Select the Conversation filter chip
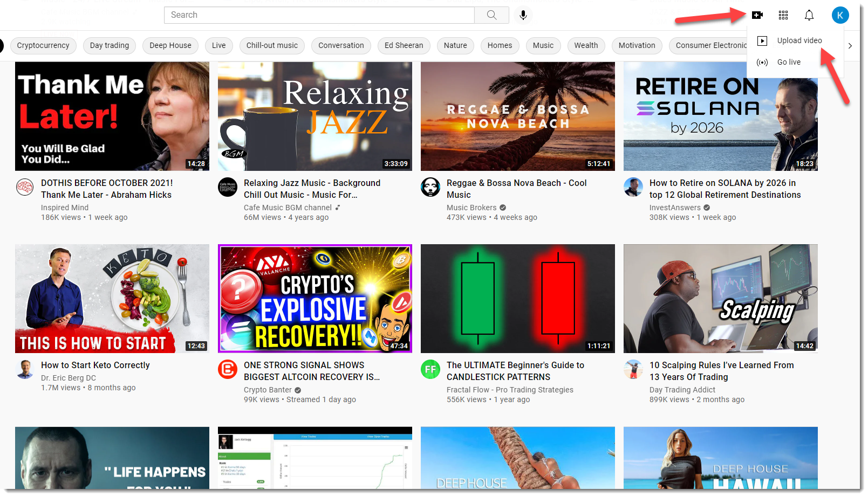The image size is (868, 497). pyautogui.click(x=341, y=45)
